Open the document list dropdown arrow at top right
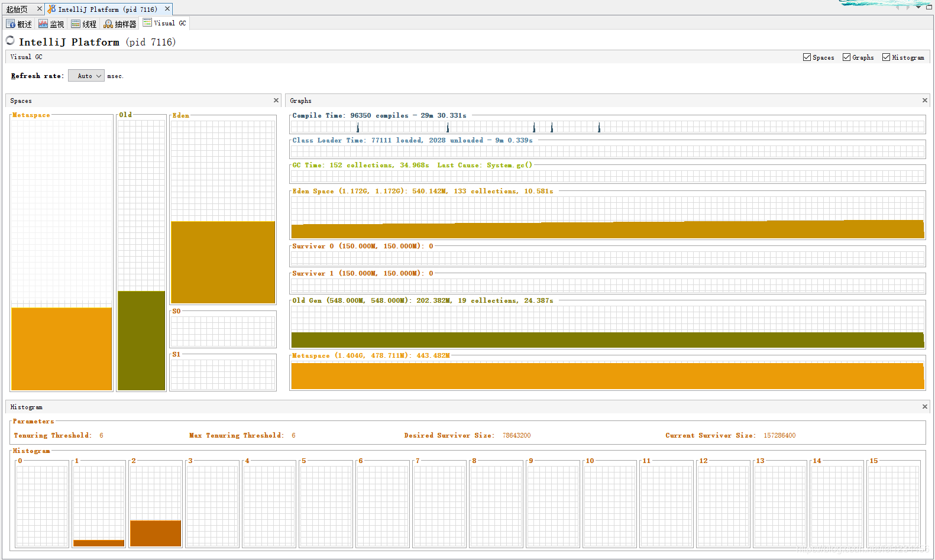The height and width of the screenshot is (560, 935). 918,7
